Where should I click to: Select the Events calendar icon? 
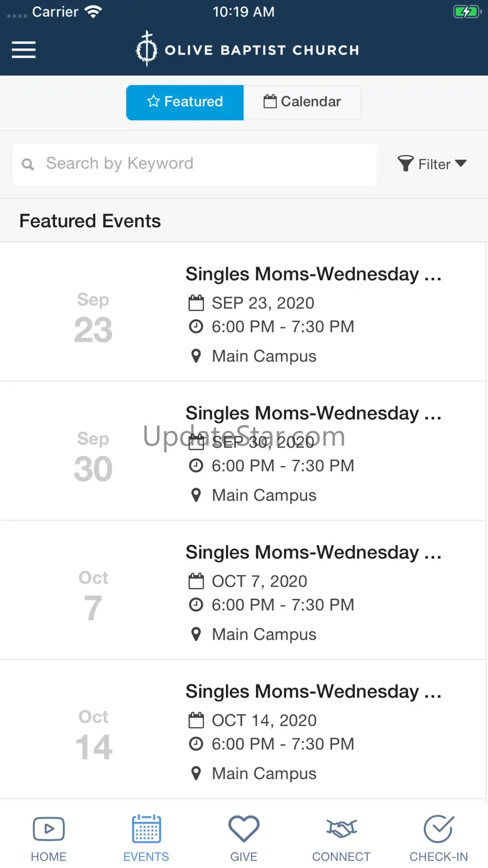(x=146, y=829)
